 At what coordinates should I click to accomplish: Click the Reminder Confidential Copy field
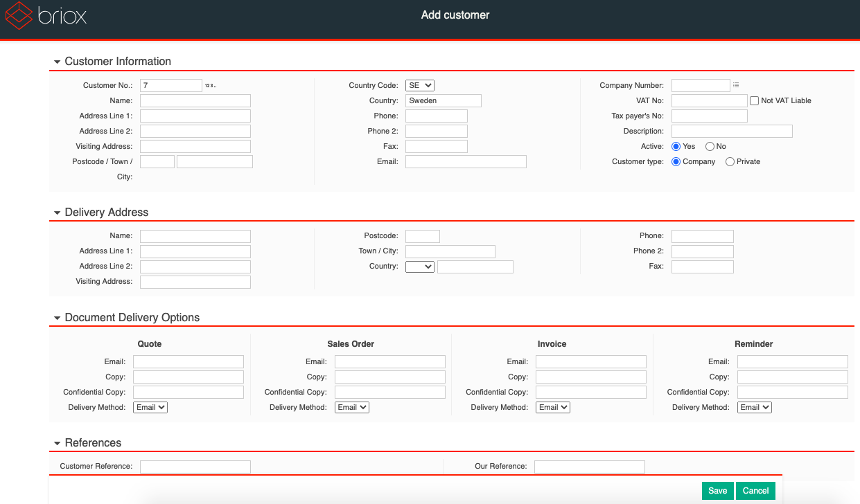[x=793, y=392]
